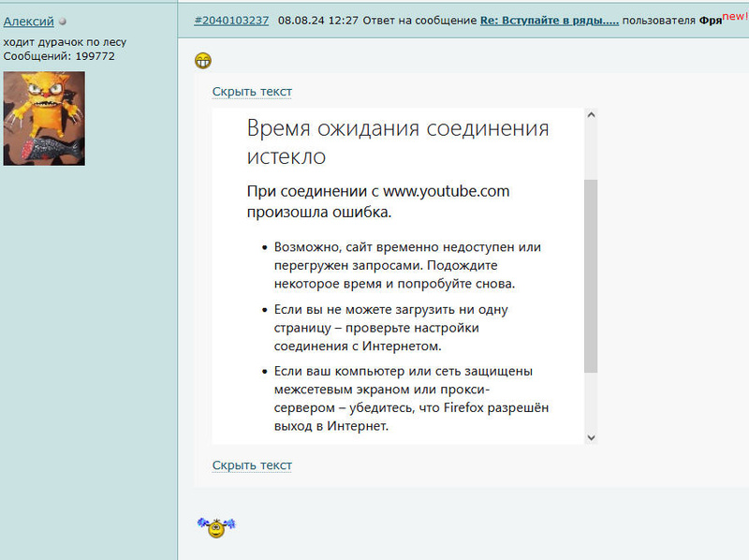
Task: Open post permalink #2040103237
Action: point(231,20)
